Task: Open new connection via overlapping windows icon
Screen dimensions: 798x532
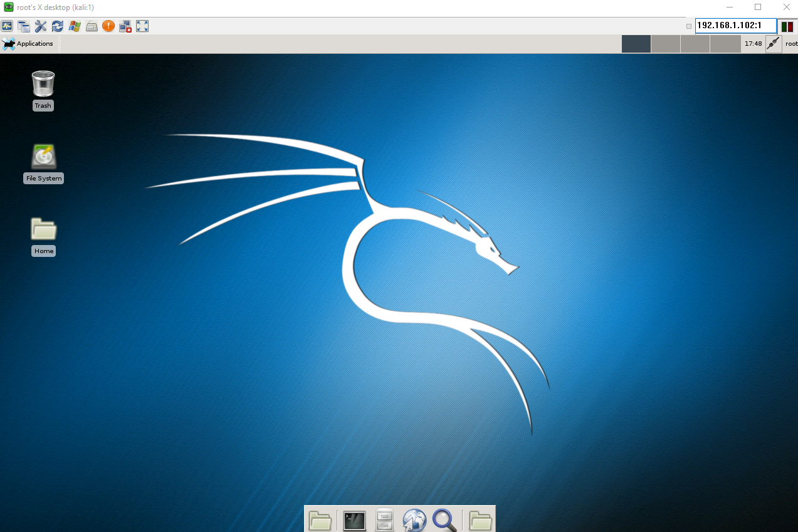Action: pos(24,26)
